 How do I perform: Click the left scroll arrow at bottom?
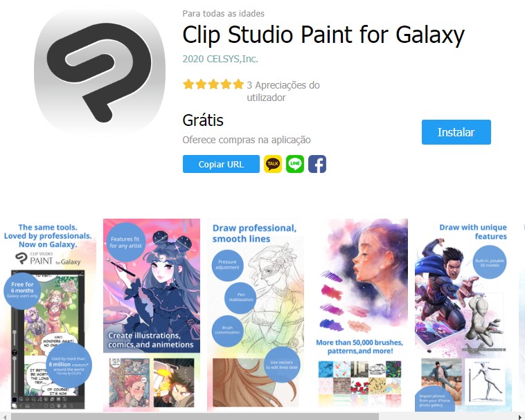tap(4, 417)
